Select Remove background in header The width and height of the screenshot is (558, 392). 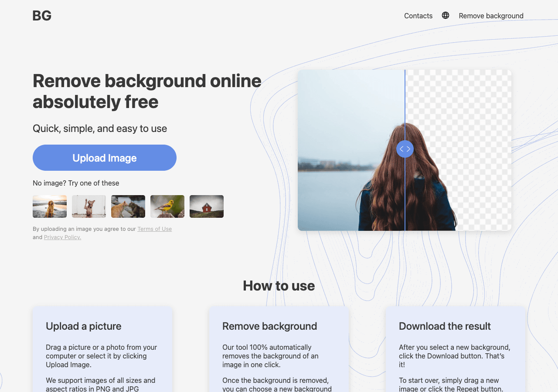491,16
